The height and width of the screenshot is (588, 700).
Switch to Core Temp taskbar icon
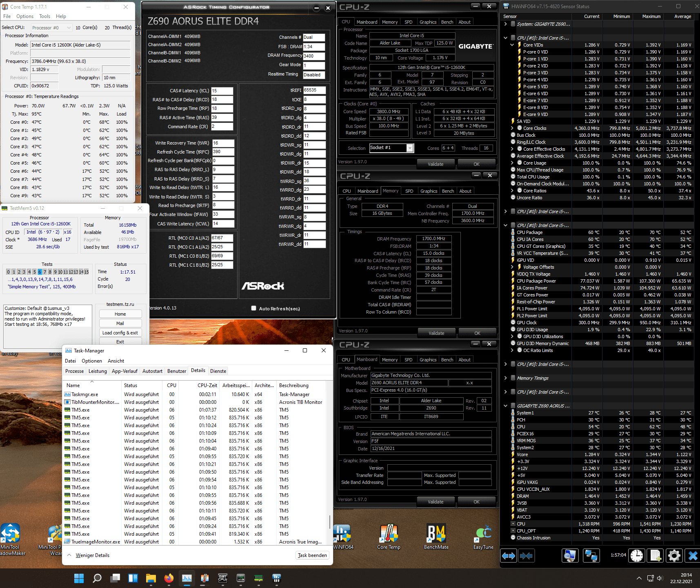pos(205,578)
